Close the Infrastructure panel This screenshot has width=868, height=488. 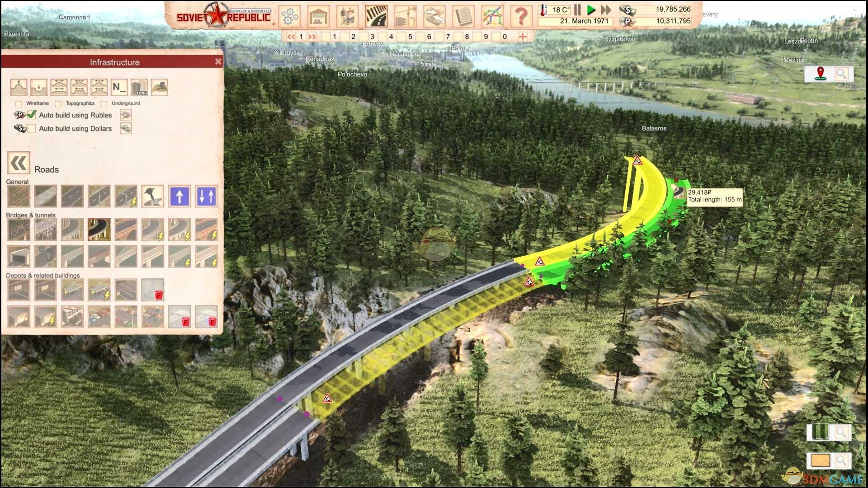[x=218, y=62]
